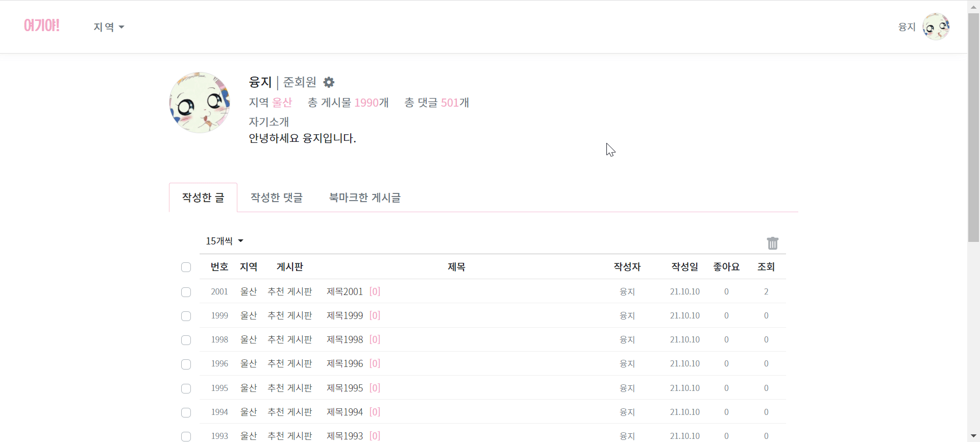
Task: Click the 번호 column header
Action: pos(219,267)
